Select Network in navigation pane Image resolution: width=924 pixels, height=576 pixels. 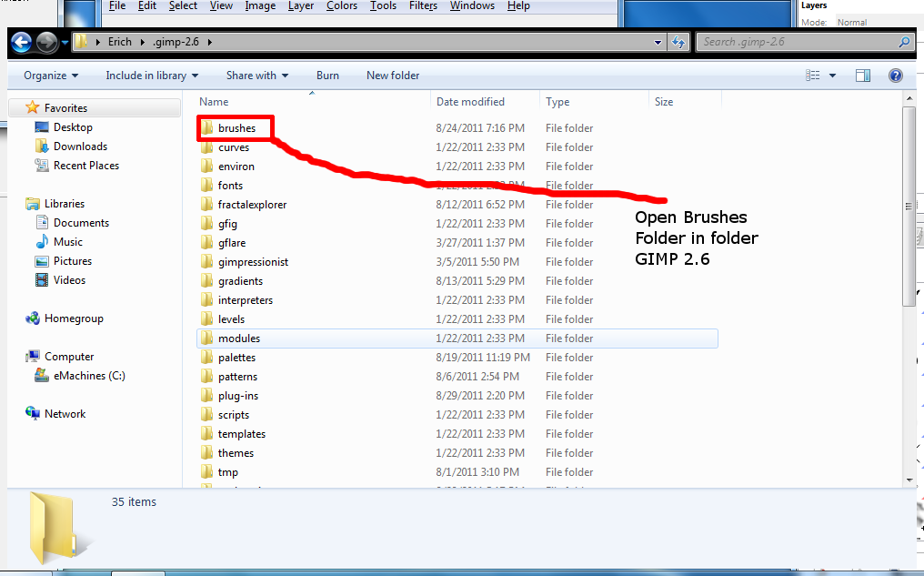65,414
